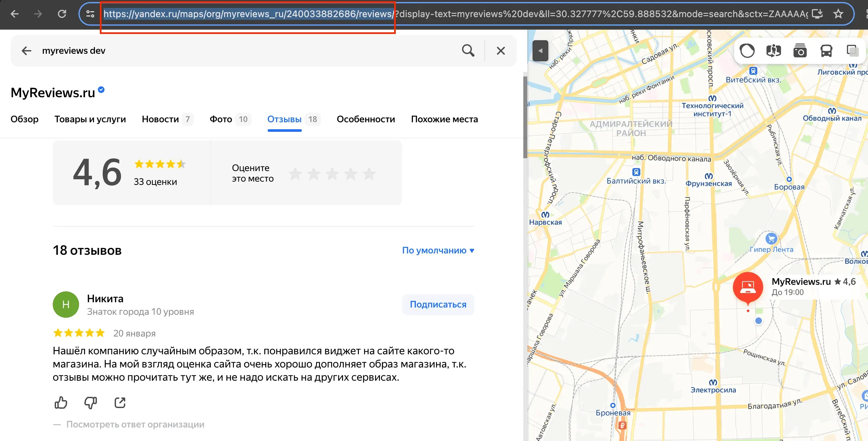Show public transport bus icon
868x441 pixels.
(826, 51)
